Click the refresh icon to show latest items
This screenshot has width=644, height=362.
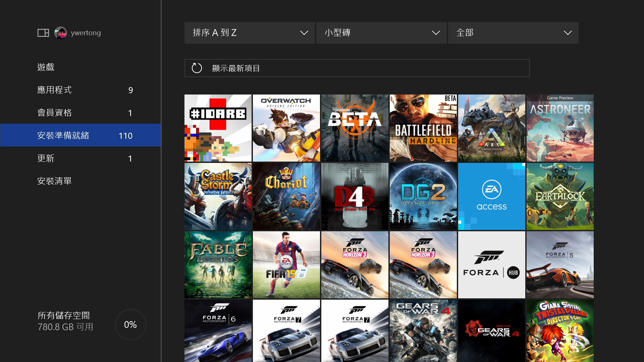(197, 68)
